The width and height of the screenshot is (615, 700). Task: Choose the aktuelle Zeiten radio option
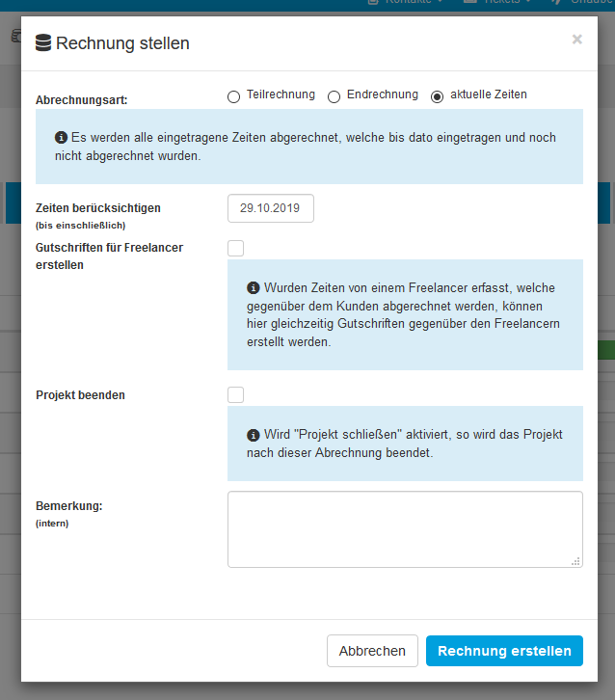(437, 96)
